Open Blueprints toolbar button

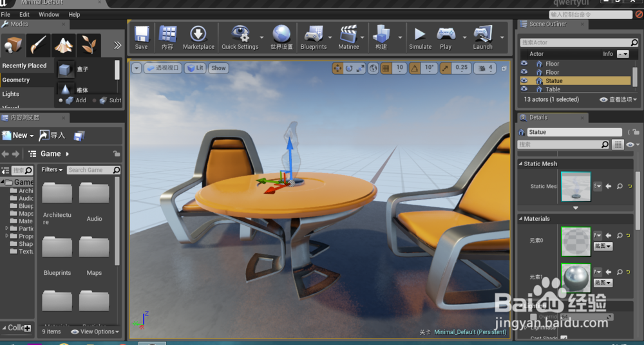314,37
